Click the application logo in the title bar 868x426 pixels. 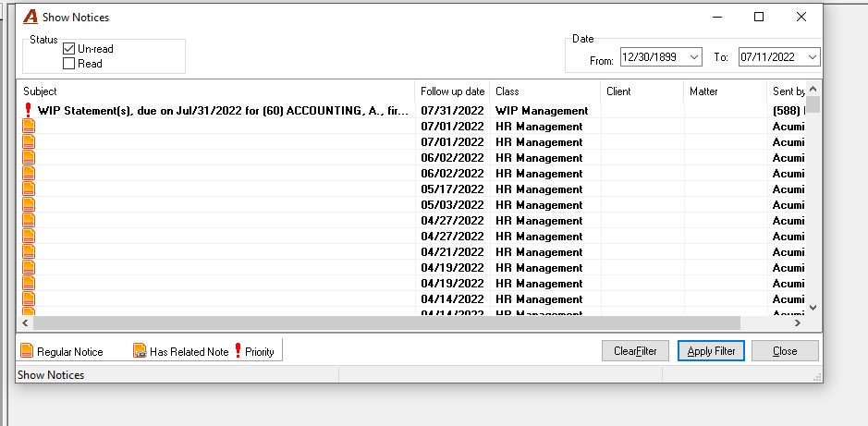(31, 18)
